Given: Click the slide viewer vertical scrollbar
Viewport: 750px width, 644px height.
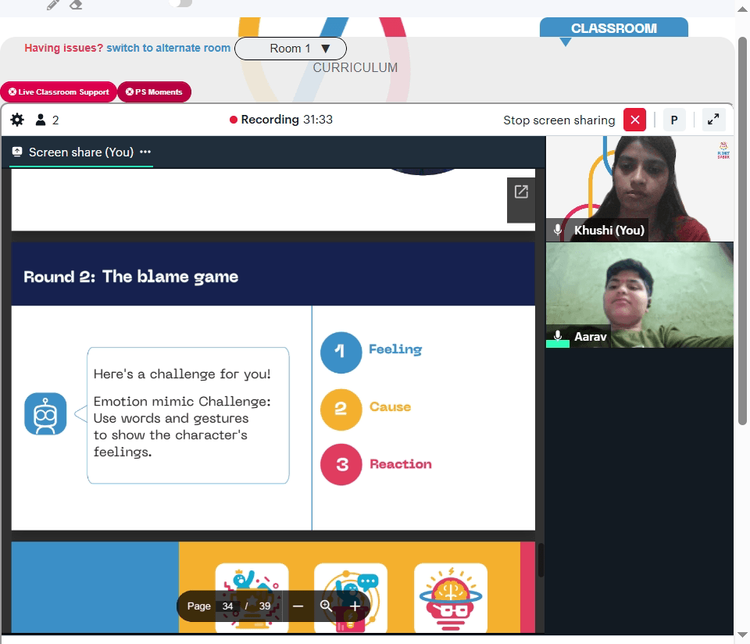Looking at the screenshot, I should pyautogui.click(x=540, y=560).
